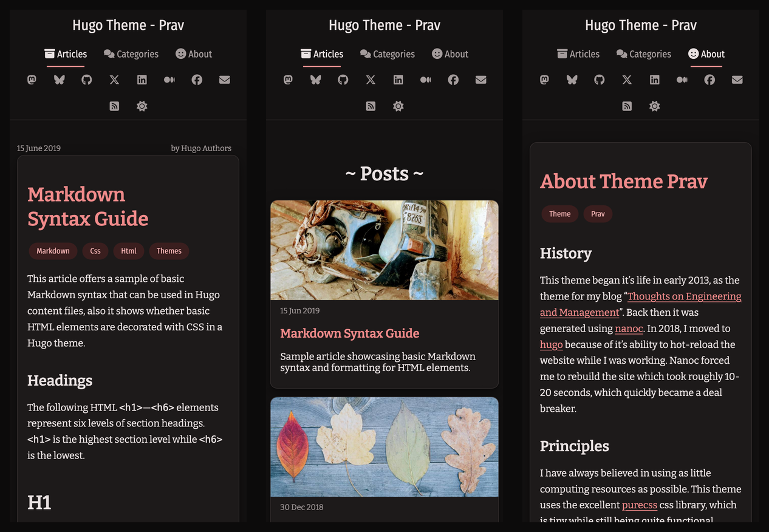Screen dimensions: 769x532
Task: Open Mastodon icon on the Markdown article page
Action: [x=32, y=80]
